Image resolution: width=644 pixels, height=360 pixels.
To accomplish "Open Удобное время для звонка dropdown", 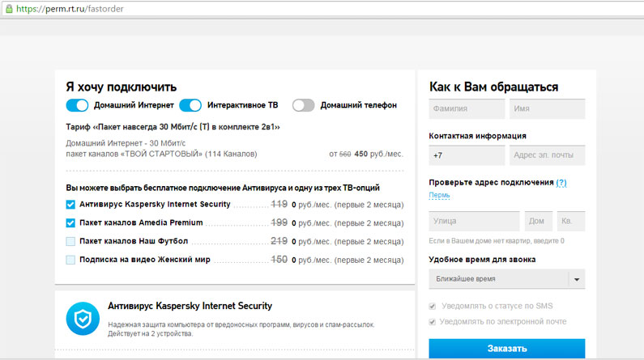I will 506,279.
